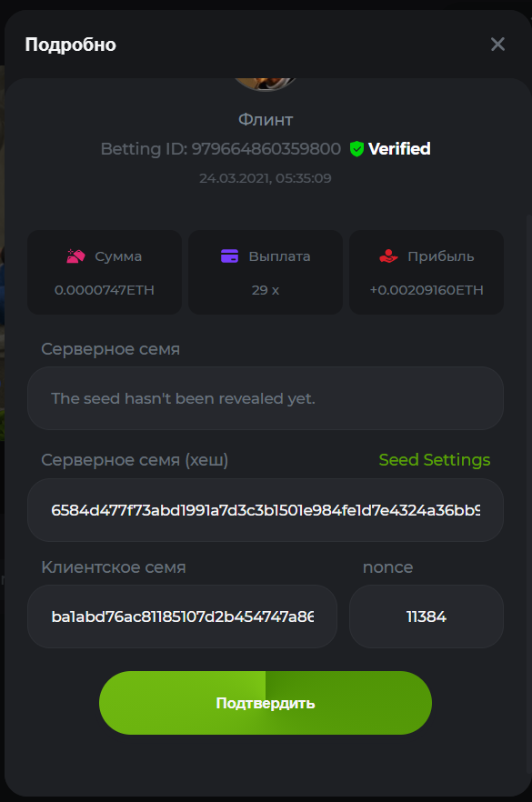This screenshot has height=802, width=532.
Task: Click the 29 x payout value
Action: pyautogui.click(x=265, y=290)
